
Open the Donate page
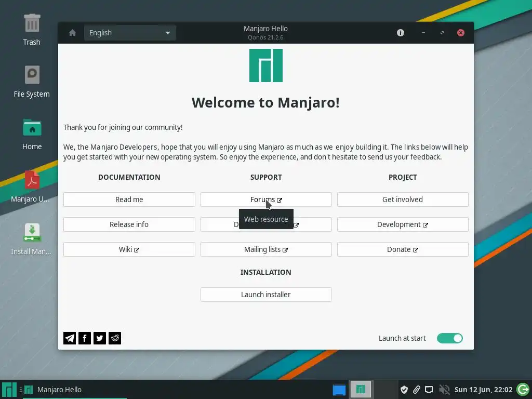click(x=403, y=249)
